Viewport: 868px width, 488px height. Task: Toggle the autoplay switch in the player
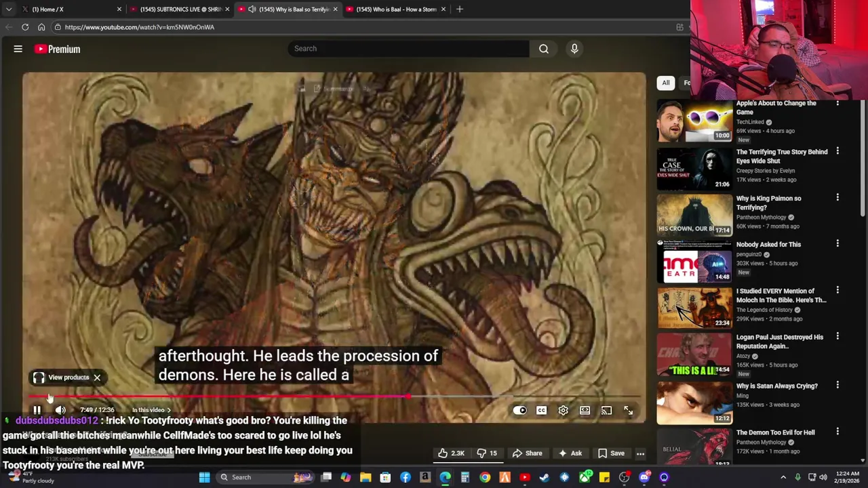click(x=519, y=410)
